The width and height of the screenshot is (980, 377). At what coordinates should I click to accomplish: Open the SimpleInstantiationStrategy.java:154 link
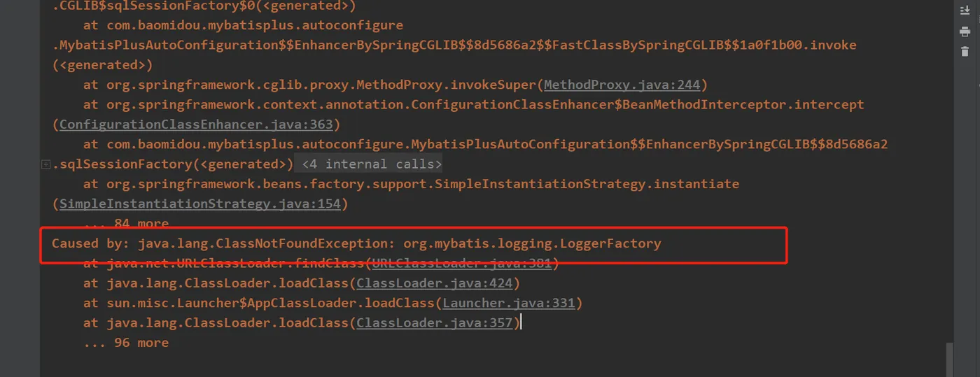199,204
